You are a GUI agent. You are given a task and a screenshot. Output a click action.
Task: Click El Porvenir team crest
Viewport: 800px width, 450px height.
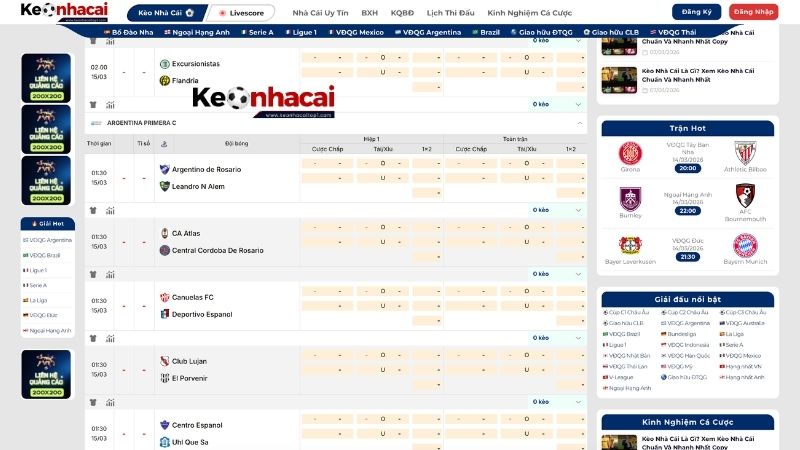(x=164, y=378)
